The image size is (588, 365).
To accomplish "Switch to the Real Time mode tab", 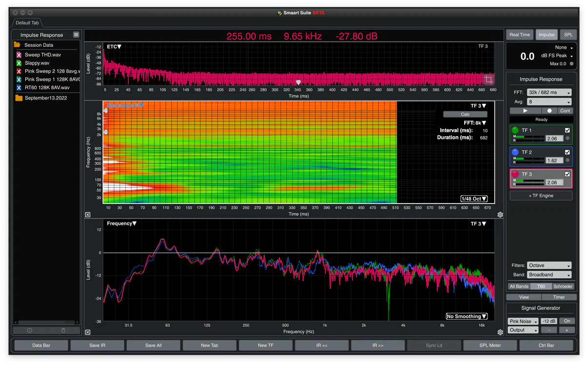I will coord(519,35).
